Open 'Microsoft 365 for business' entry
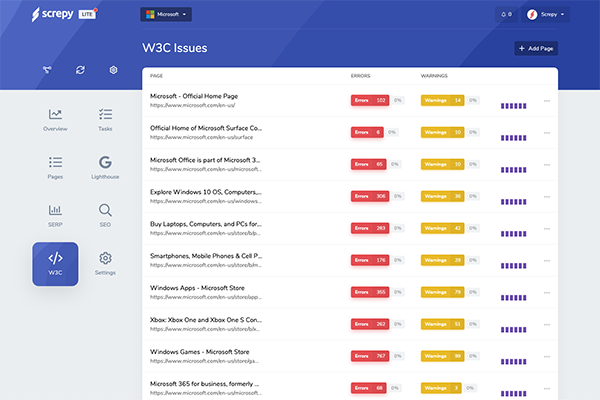The height and width of the screenshot is (400, 600). 204,384
